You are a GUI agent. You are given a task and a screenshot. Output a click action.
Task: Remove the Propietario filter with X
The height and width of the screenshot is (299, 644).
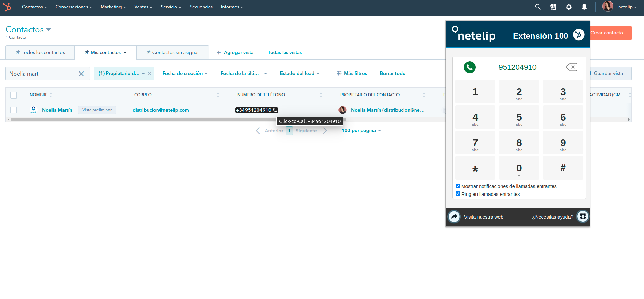point(149,74)
